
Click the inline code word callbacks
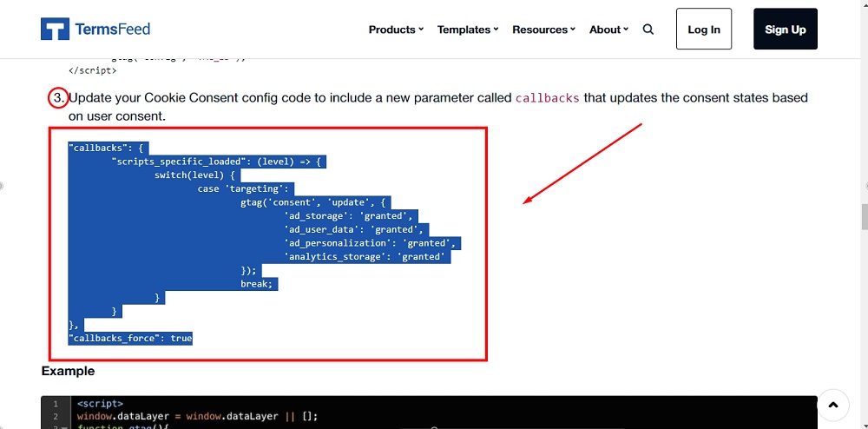(x=548, y=98)
